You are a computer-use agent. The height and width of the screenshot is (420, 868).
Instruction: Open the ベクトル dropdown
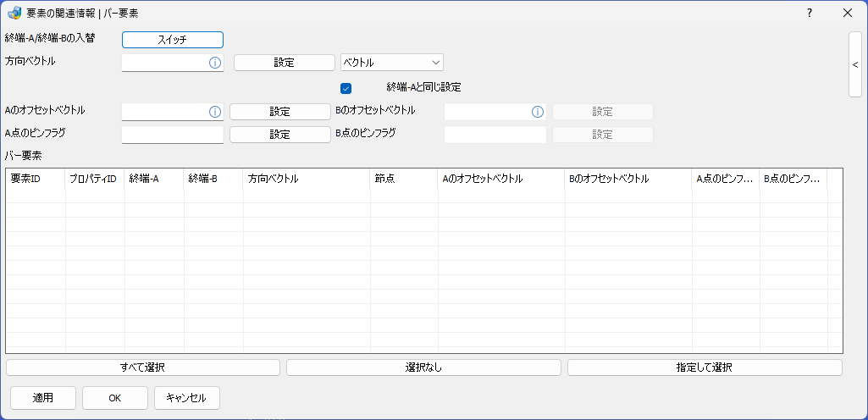pyautogui.click(x=392, y=63)
